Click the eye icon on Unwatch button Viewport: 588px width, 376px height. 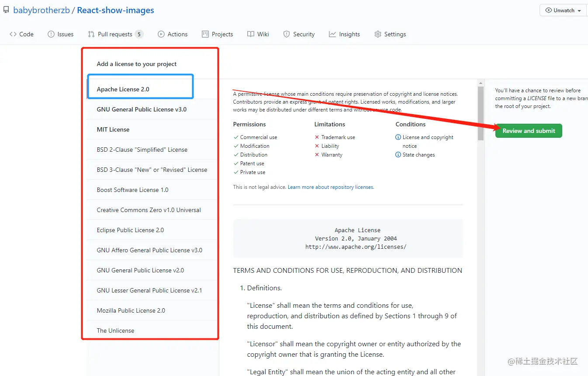(549, 10)
